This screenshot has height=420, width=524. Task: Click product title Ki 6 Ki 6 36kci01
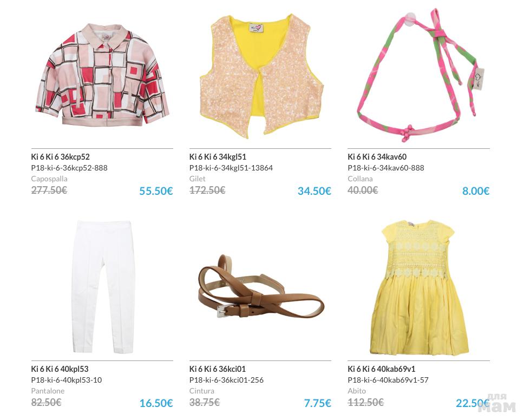coord(217,369)
